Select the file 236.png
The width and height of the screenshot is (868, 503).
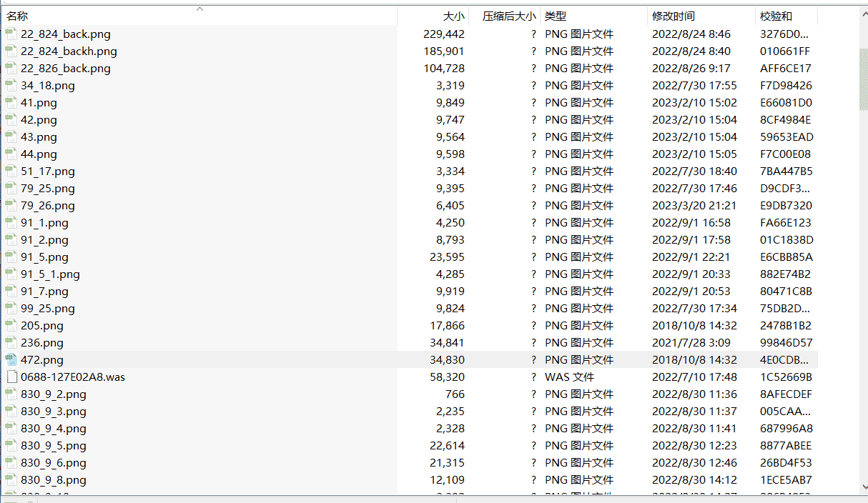click(42, 342)
